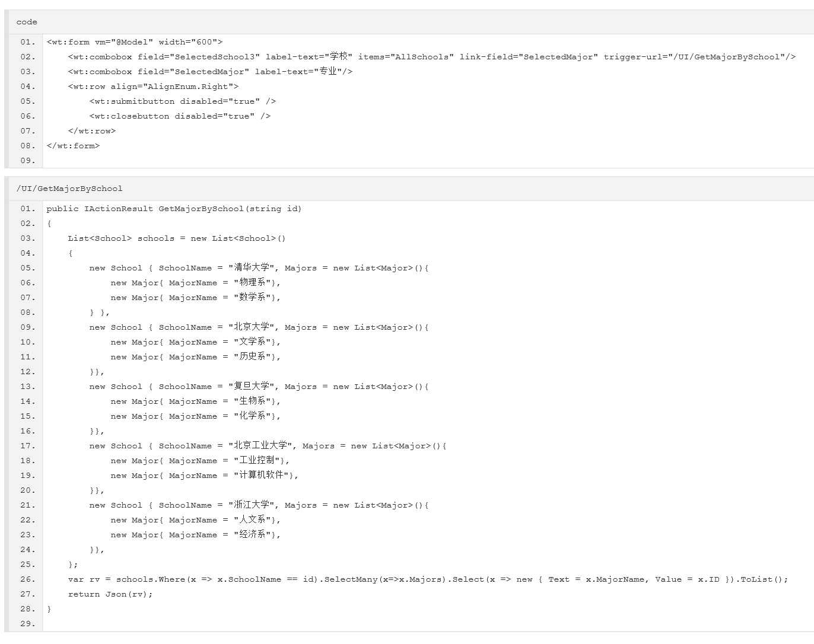Click the 北京工业大学 school line
This screenshot has height=644, width=814.
click(268, 446)
